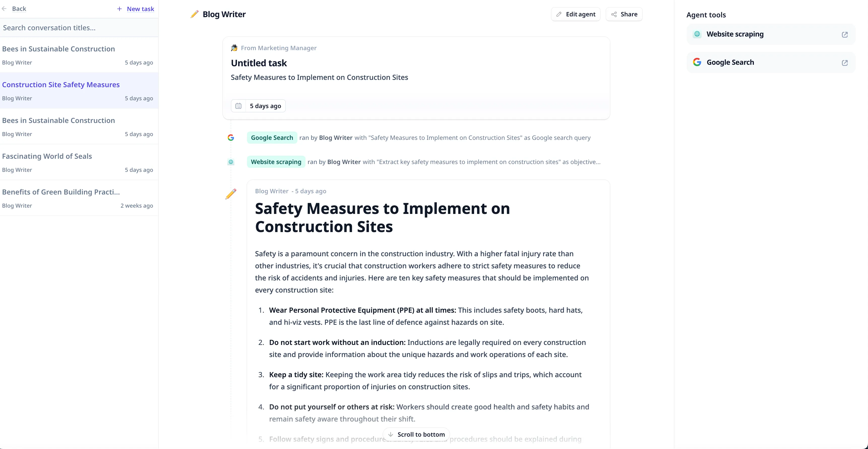Focus the Search conversation titles field
Viewport: 868px width, 449px height.
point(79,28)
